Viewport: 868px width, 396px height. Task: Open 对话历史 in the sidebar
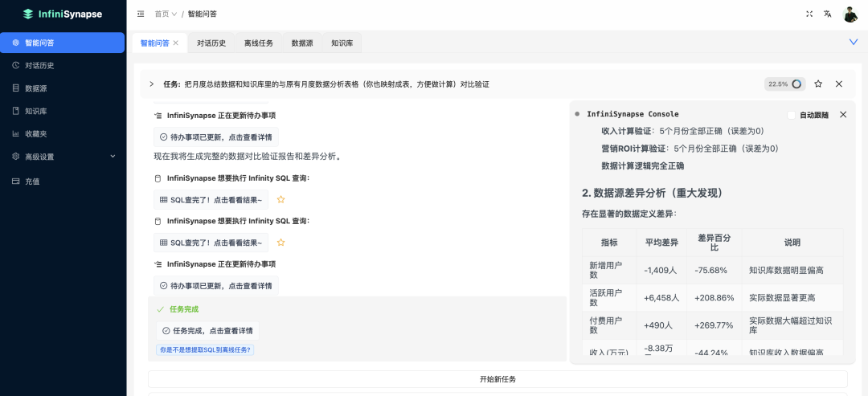coord(62,65)
